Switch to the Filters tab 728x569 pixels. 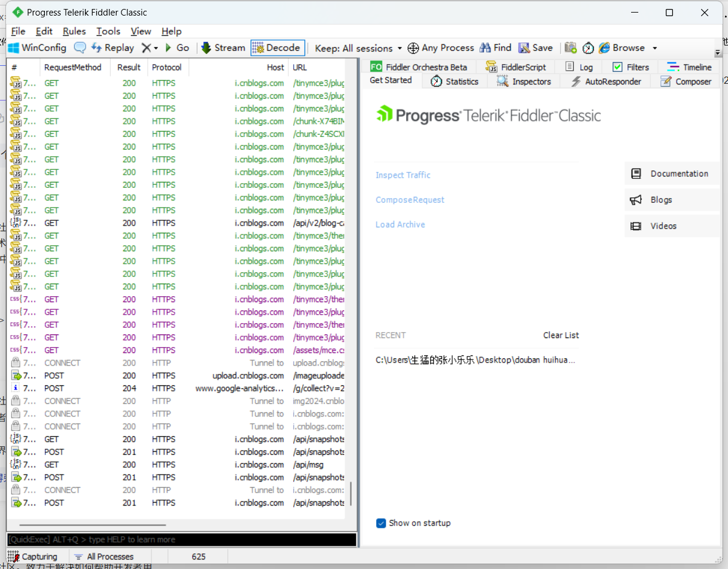tap(630, 67)
